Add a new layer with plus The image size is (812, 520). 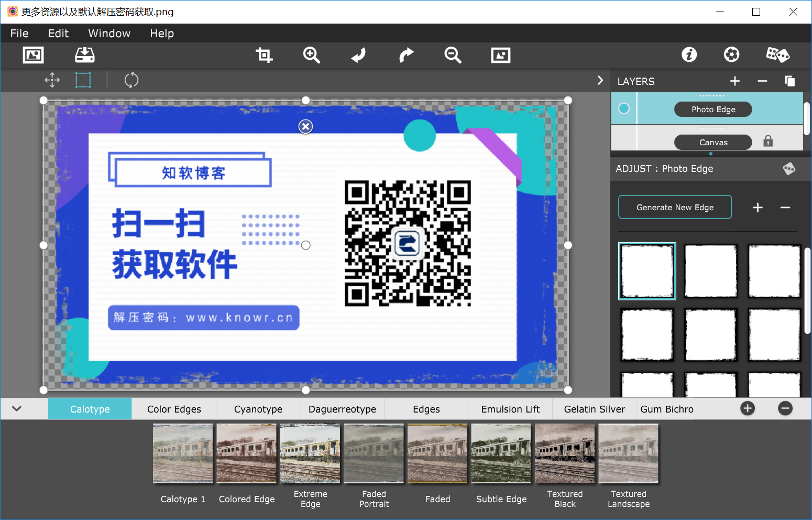click(x=735, y=81)
